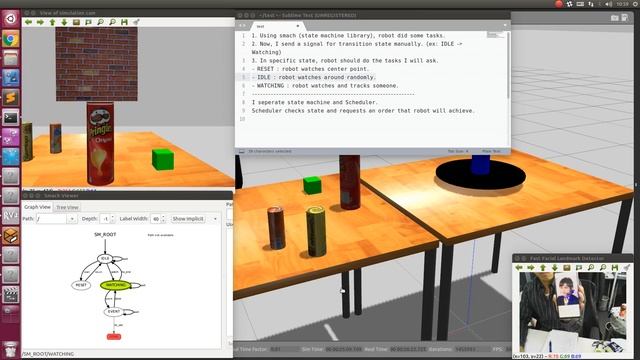Click the Path input field in Smach Viewer
The image size is (640, 360).
tap(52, 219)
